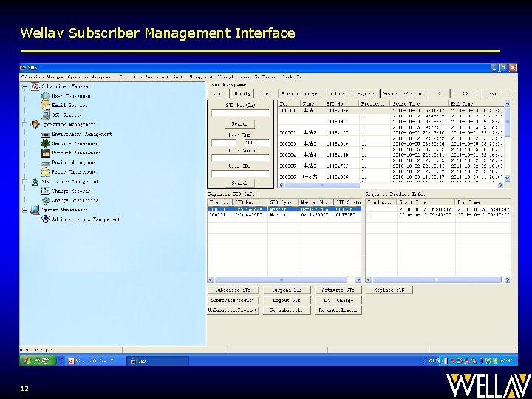The height and width of the screenshot is (399, 532).
Task: Click the Search button under User ID
Action: click(240, 183)
